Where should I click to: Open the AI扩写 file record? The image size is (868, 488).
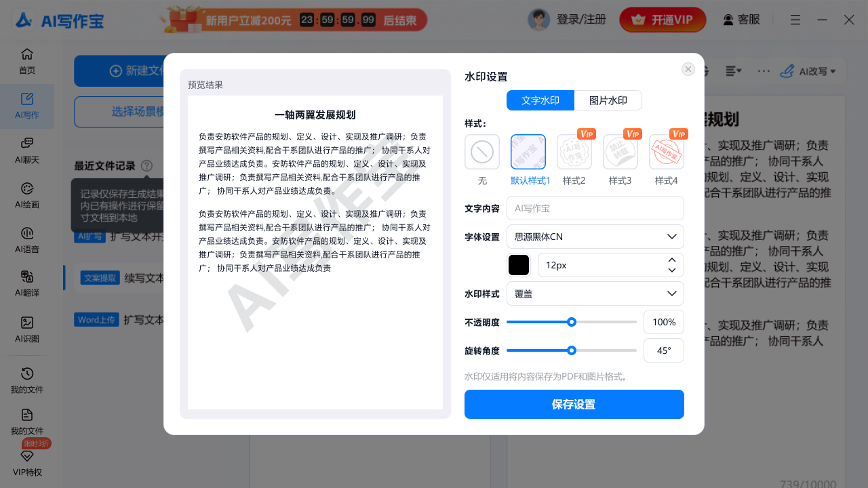pos(117,236)
